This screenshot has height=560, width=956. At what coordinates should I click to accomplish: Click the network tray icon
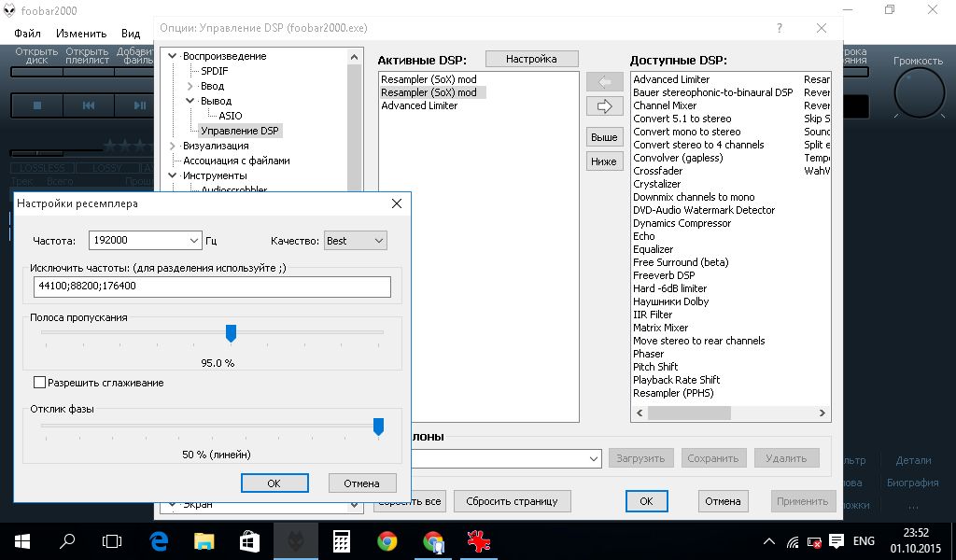(x=793, y=541)
